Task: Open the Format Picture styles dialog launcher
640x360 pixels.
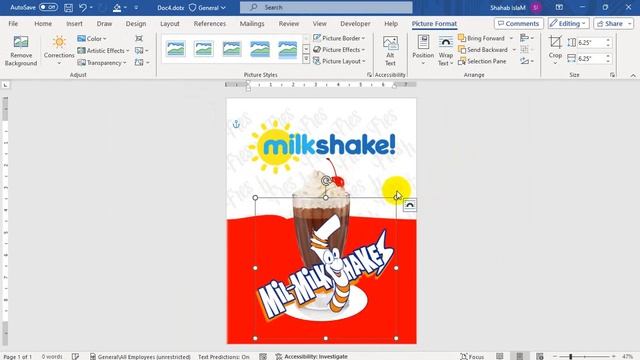Action: click(369, 75)
